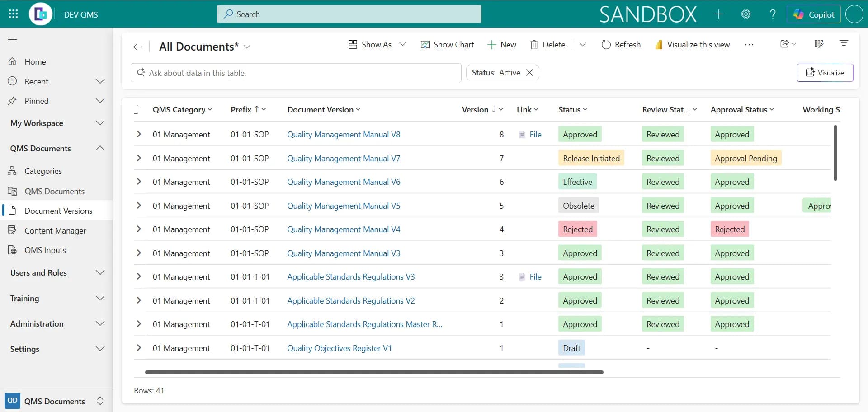Collapse navigation with hamburger icon
This screenshot has width=868, height=412.
pyautogui.click(x=13, y=40)
